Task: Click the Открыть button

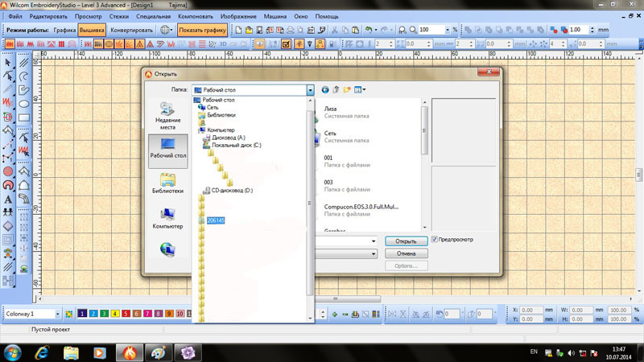Action: (406, 241)
